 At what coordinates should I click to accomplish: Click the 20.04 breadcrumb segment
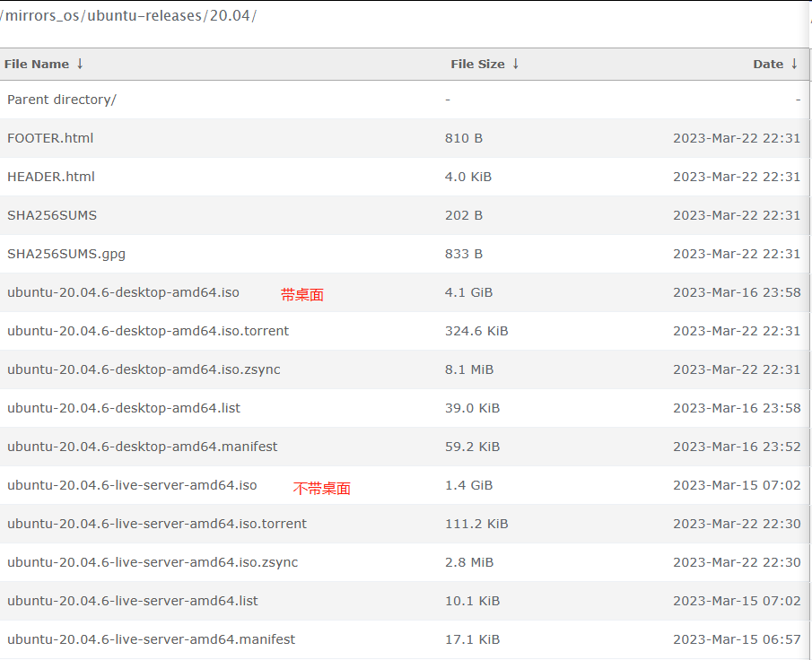click(230, 15)
